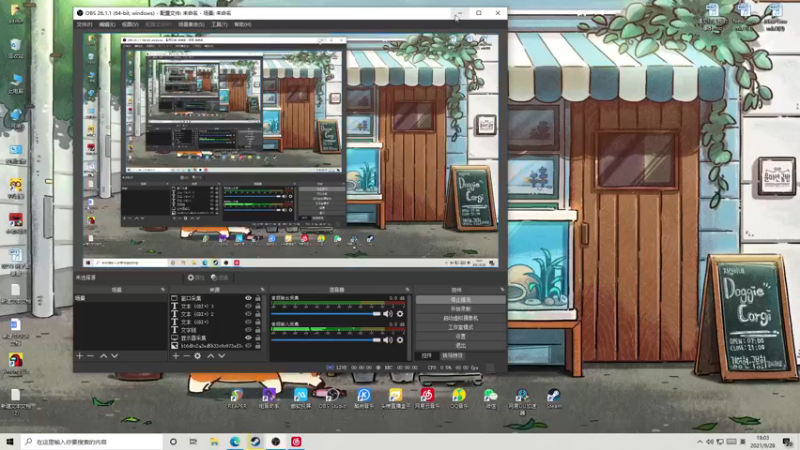The height and width of the screenshot is (450, 800).
Task: Open the REAPER desktop shortcut
Action: point(237,398)
